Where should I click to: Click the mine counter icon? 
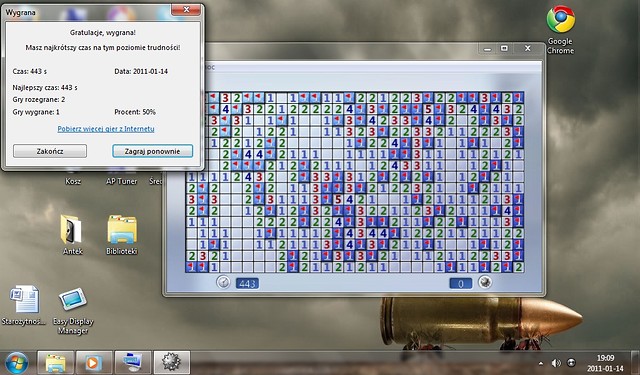pyautogui.click(x=485, y=282)
